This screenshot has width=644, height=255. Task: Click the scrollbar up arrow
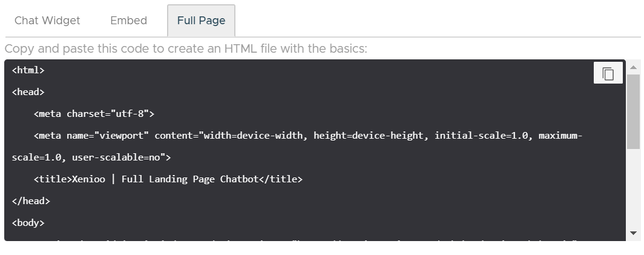tap(633, 67)
